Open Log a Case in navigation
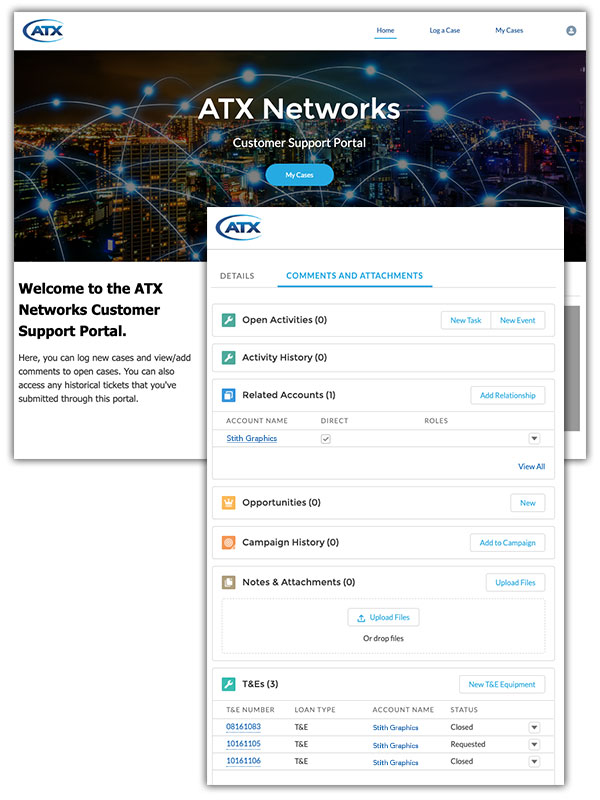The image size is (600, 800). (445, 31)
